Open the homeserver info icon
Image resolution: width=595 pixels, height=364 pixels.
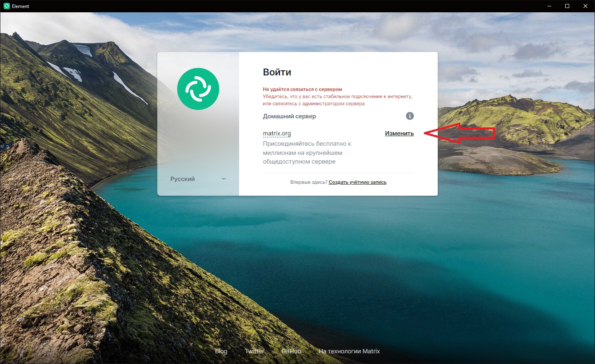[410, 116]
